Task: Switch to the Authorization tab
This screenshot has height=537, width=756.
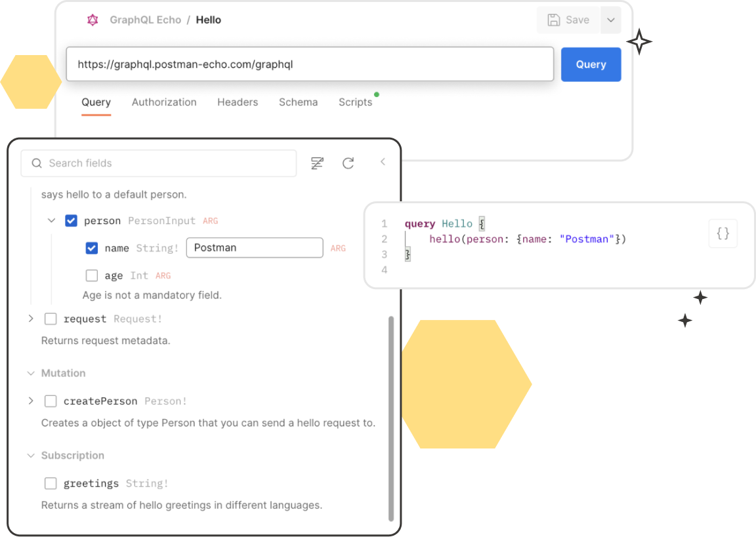Action: pyautogui.click(x=164, y=102)
